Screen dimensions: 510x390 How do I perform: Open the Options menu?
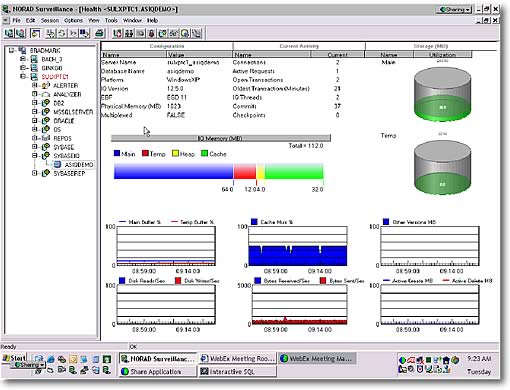pos(73,21)
